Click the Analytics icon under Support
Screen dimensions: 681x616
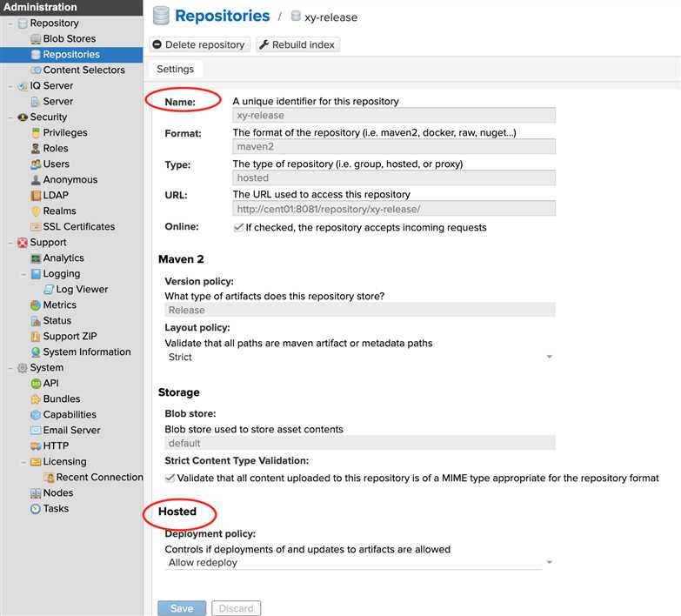coord(36,258)
